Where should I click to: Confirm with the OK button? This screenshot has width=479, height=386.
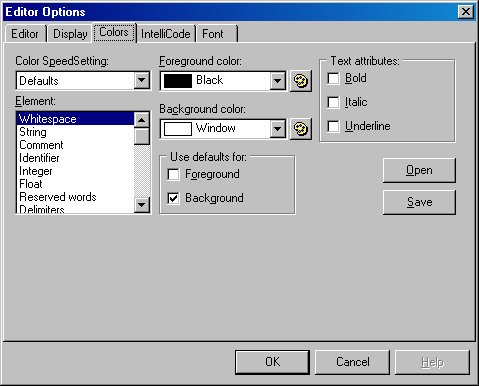pyautogui.click(x=272, y=362)
